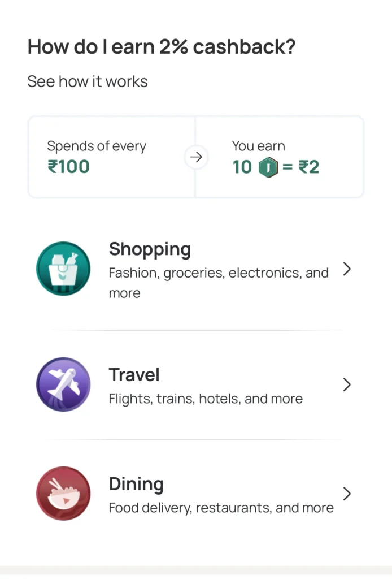Expand the Travel category chevron
The width and height of the screenshot is (392, 579).
click(347, 384)
